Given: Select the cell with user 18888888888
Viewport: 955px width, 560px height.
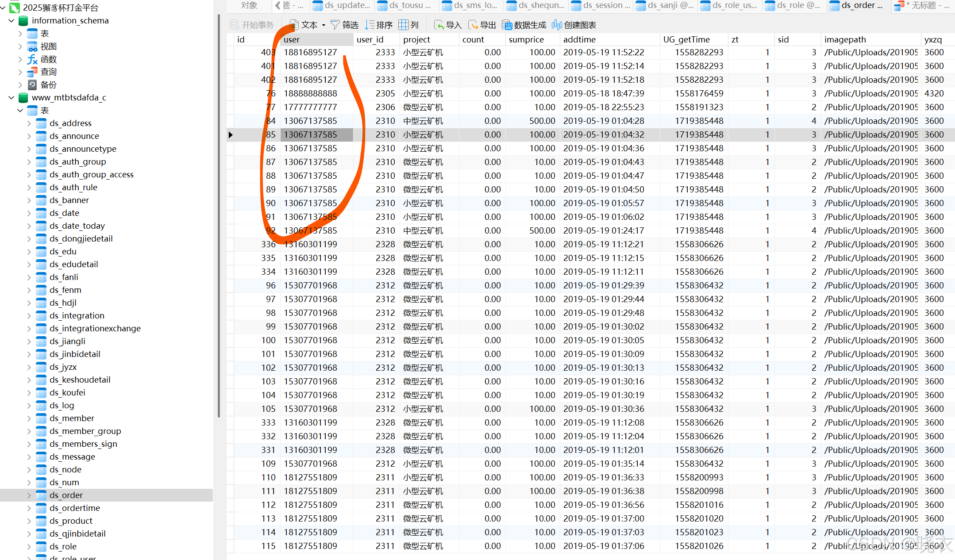Looking at the screenshot, I should click(x=311, y=93).
